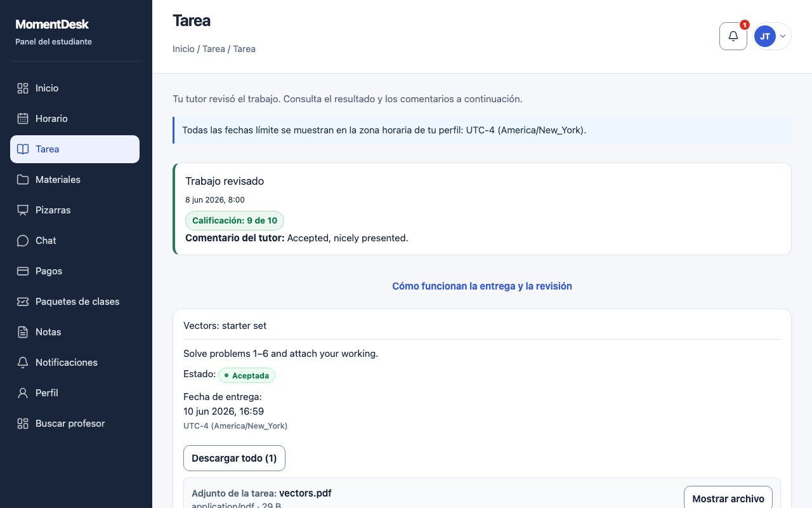
Task: Open Cómo funcionan la entrega y la revisión
Action: tap(482, 286)
